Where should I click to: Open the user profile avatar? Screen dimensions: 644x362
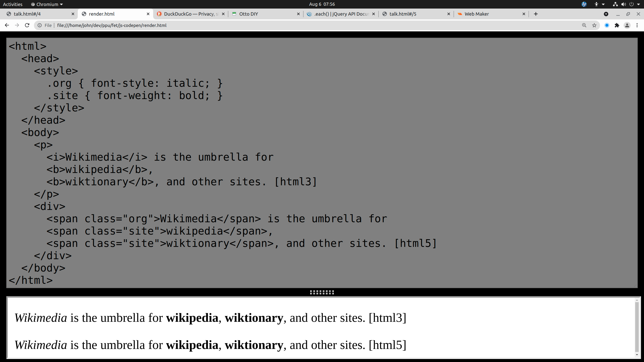click(x=627, y=25)
